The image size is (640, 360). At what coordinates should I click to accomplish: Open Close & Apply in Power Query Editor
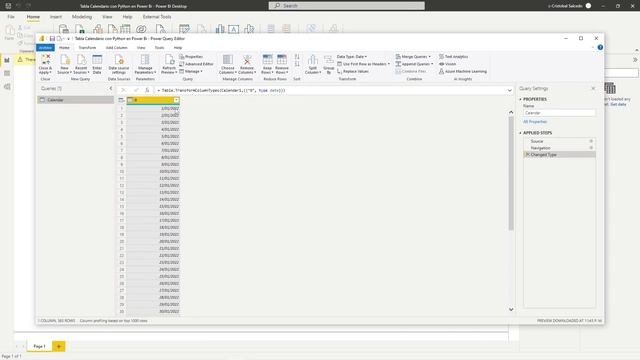pyautogui.click(x=45, y=64)
